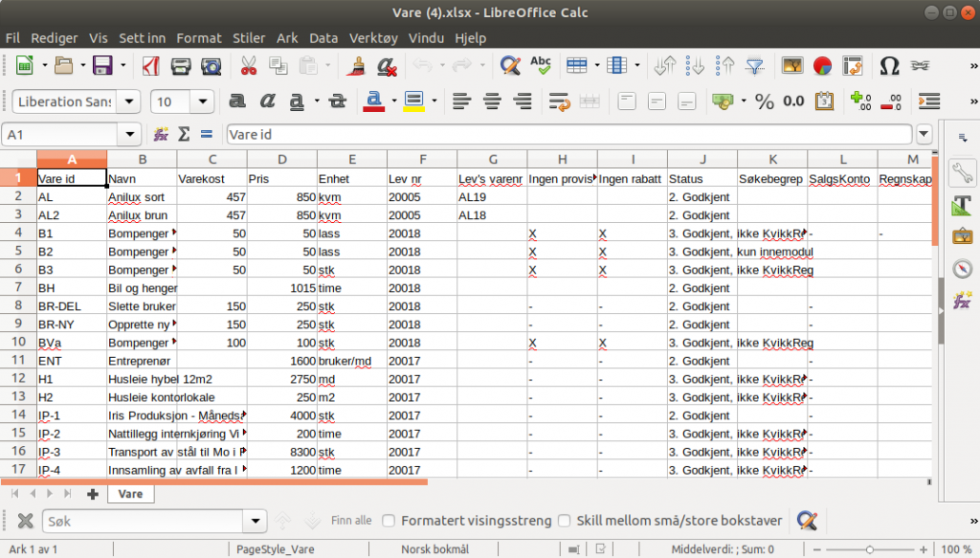The width and height of the screenshot is (980, 558).
Task: Expand the Name Box dropdown
Action: point(129,134)
